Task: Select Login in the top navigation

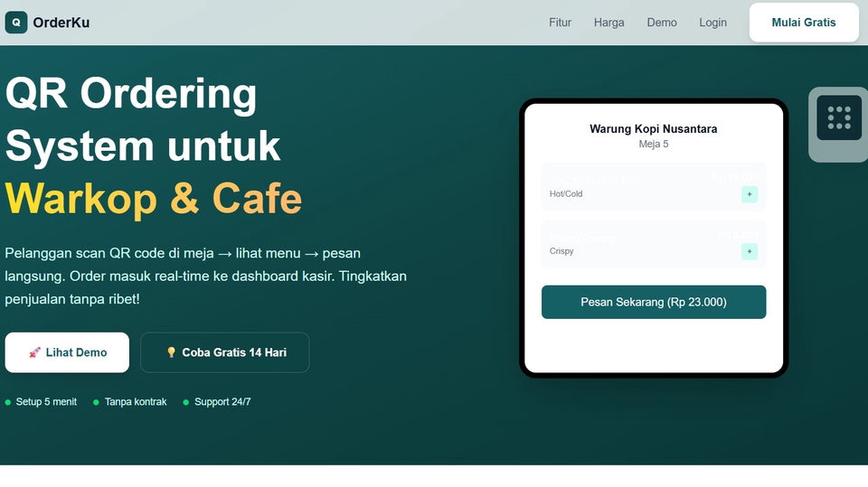Action: pyautogui.click(x=712, y=23)
